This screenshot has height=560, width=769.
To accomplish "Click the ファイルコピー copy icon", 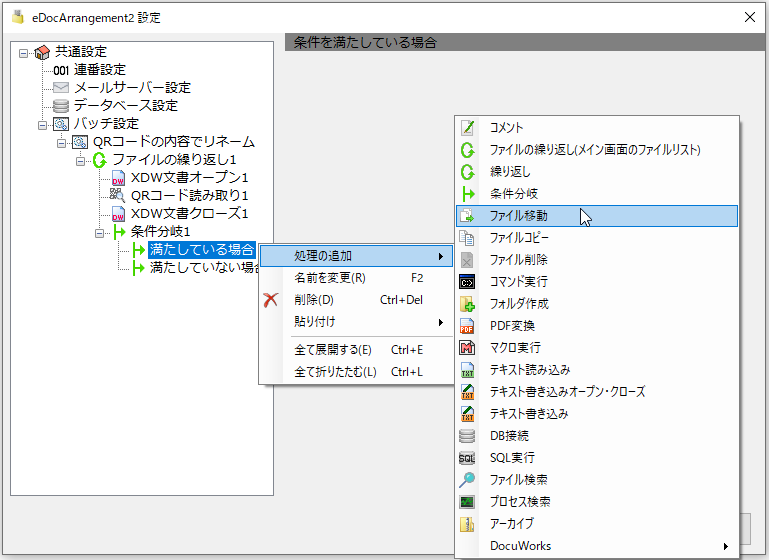I will 467,238.
